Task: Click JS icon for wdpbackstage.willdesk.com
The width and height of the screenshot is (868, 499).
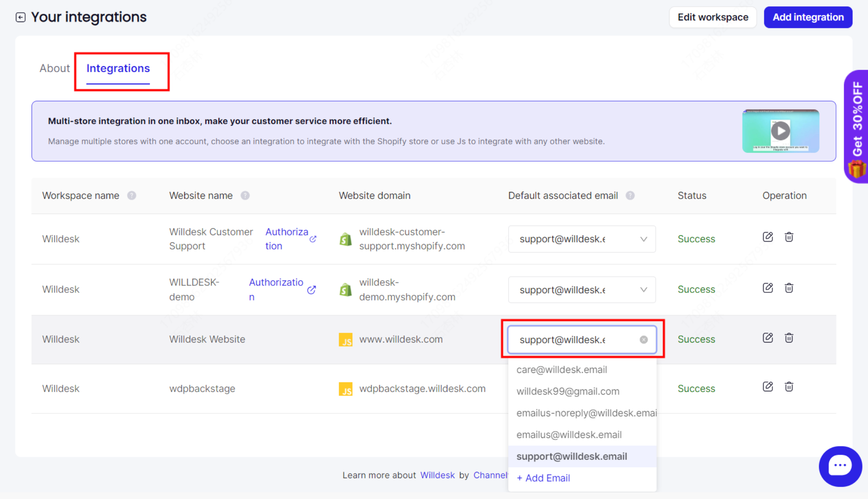Action: [x=346, y=389]
